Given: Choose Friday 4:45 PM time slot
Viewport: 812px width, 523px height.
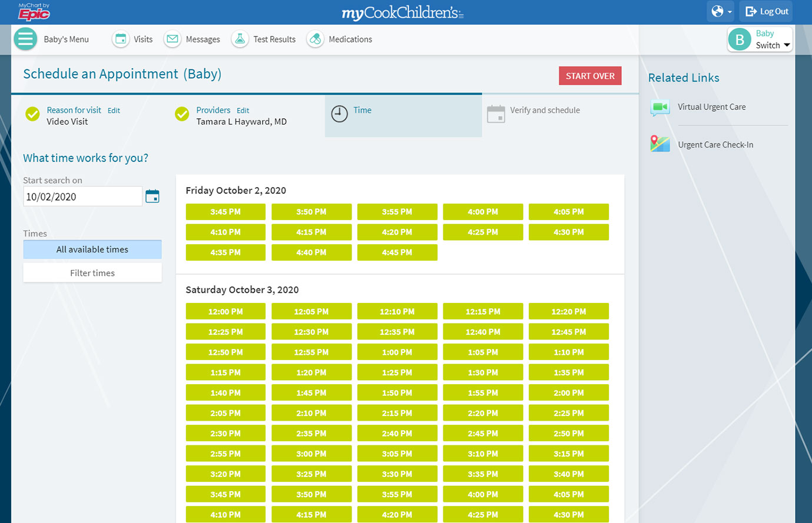Looking at the screenshot, I should (397, 252).
